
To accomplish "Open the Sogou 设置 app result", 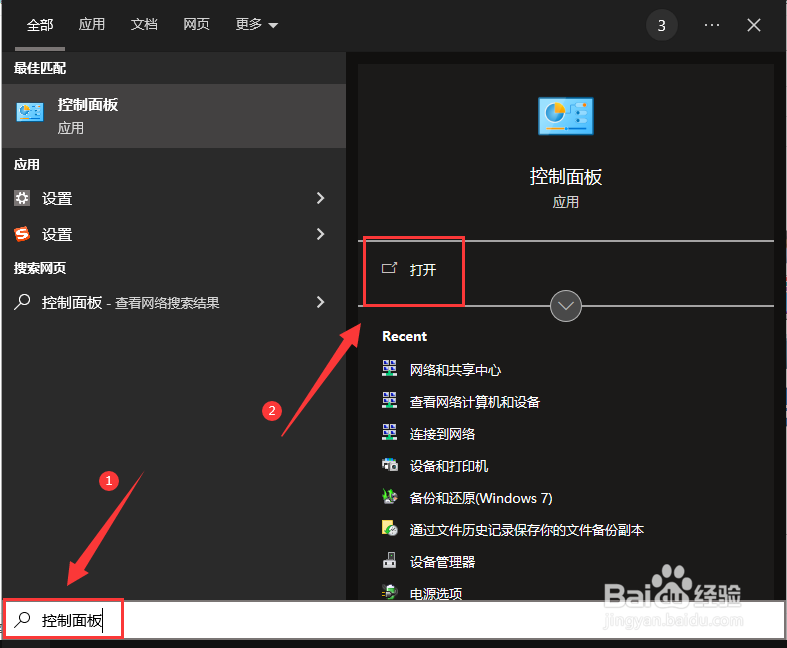I will [174, 234].
